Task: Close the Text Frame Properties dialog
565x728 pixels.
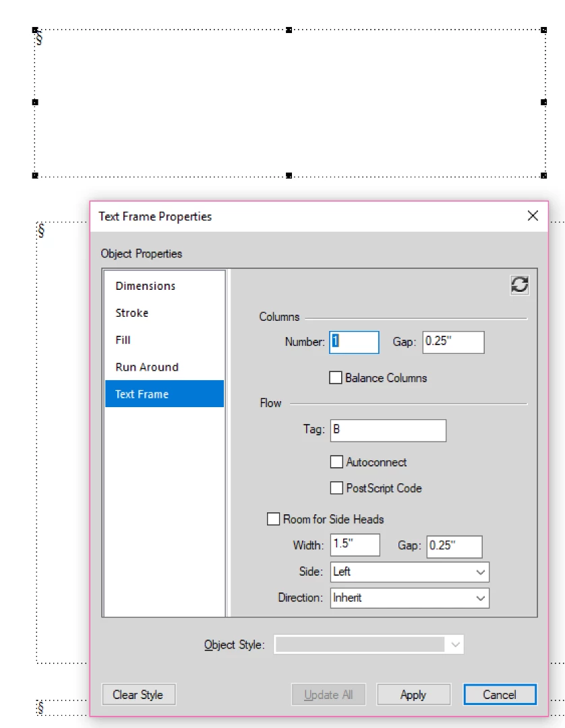Action: click(533, 216)
